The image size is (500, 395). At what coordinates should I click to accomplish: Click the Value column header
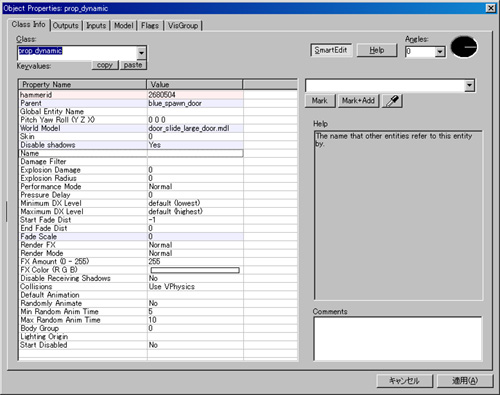[195, 85]
